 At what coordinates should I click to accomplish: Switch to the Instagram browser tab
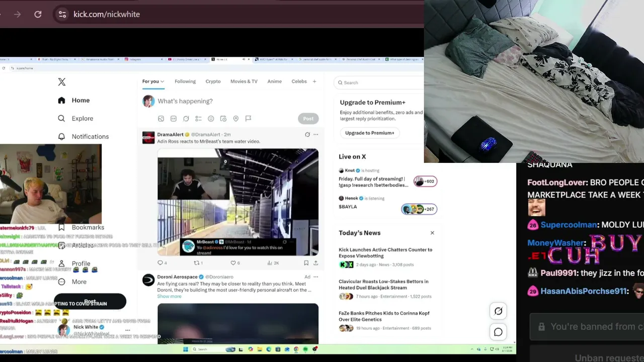click(x=144, y=59)
